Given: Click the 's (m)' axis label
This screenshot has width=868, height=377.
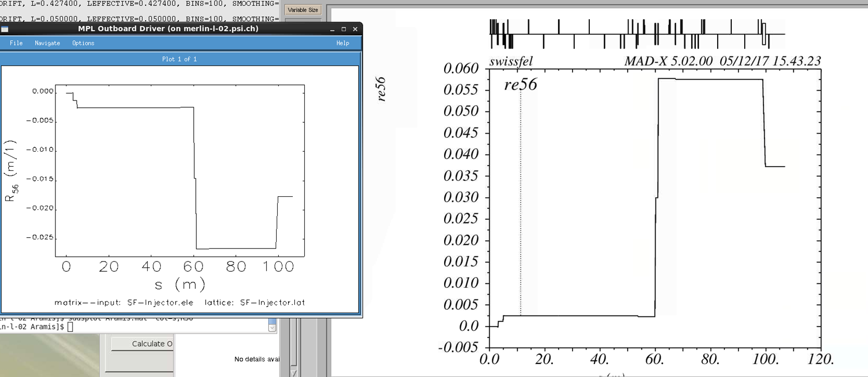Looking at the screenshot, I should pyautogui.click(x=180, y=284).
